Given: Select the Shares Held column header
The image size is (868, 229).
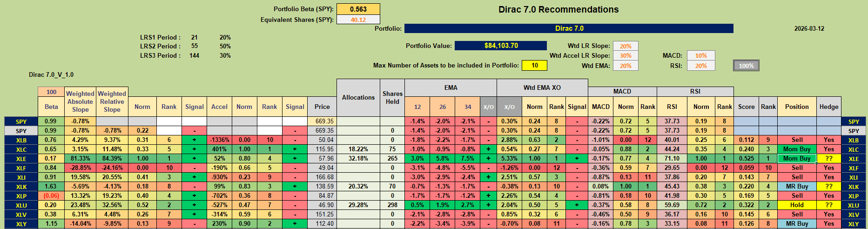Looking at the screenshot, I should click(392, 97).
